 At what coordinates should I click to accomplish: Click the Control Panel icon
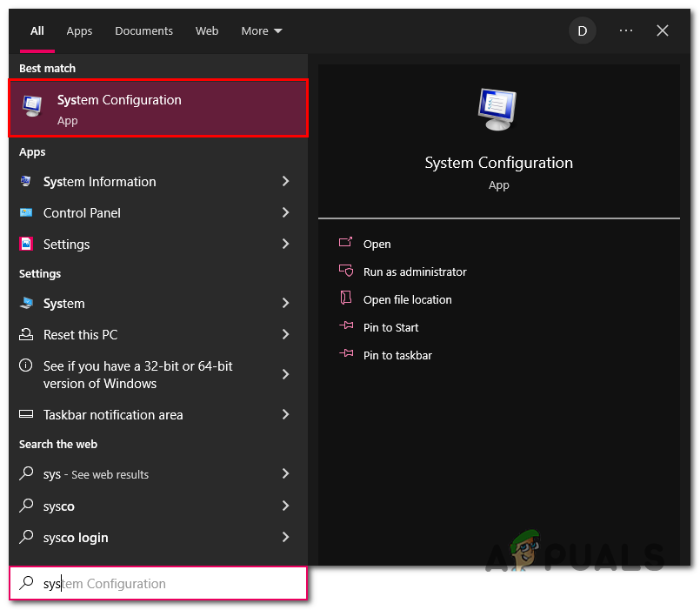click(26, 213)
